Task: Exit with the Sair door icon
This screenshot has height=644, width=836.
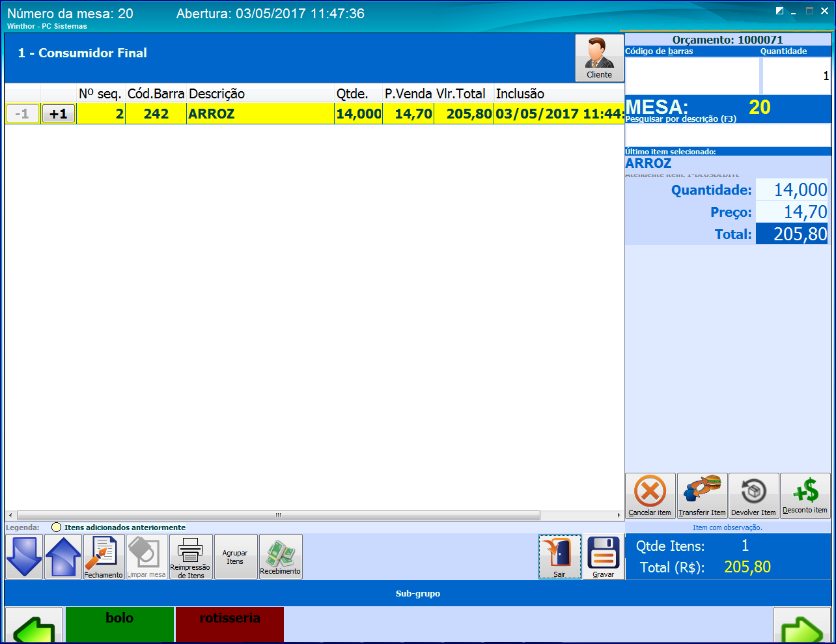Action: pyautogui.click(x=559, y=557)
